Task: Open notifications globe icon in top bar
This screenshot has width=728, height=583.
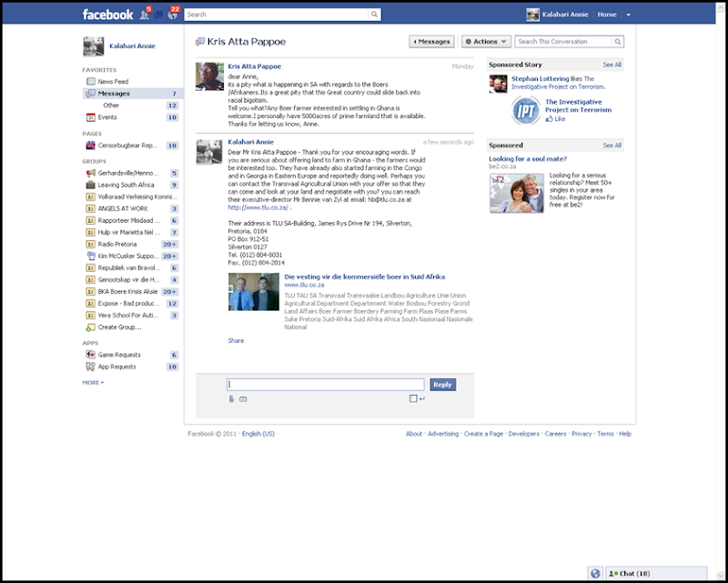Action: pos(173,15)
